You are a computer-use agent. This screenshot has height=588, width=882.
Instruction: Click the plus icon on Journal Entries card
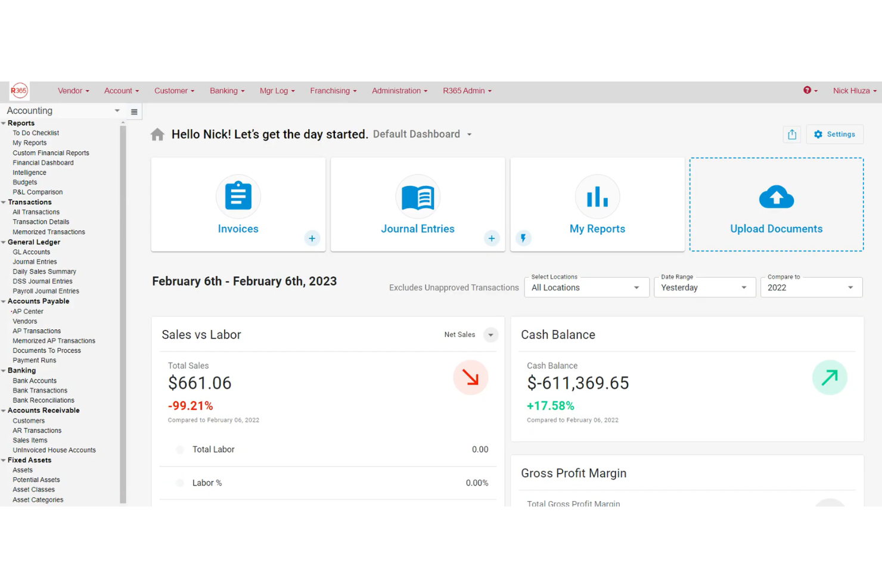tap(492, 238)
